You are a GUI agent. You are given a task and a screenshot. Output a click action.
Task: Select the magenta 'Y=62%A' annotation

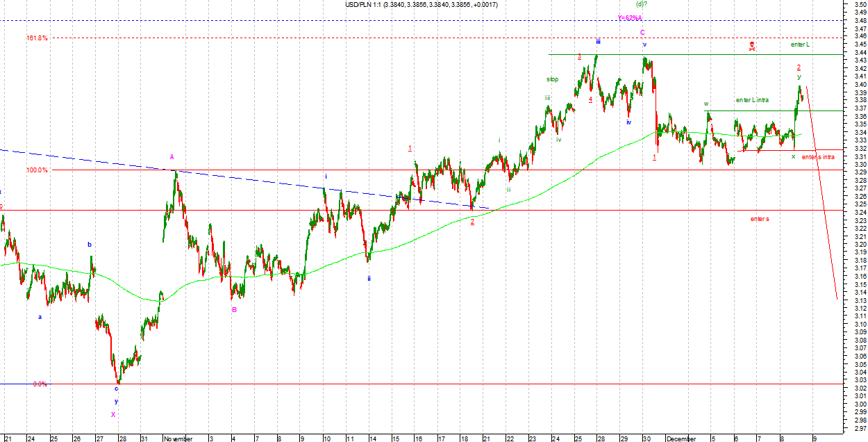pos(631,18)
